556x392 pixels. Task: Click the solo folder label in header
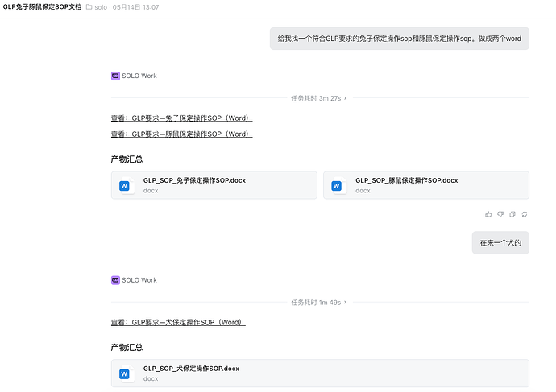coord(101,7)
